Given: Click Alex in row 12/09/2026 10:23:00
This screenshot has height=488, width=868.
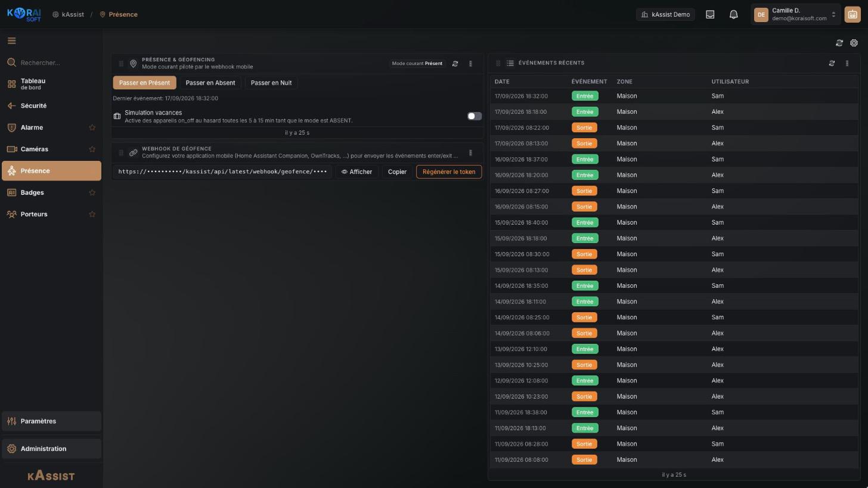Looking at the screenshot, I should tap(717, 396).
